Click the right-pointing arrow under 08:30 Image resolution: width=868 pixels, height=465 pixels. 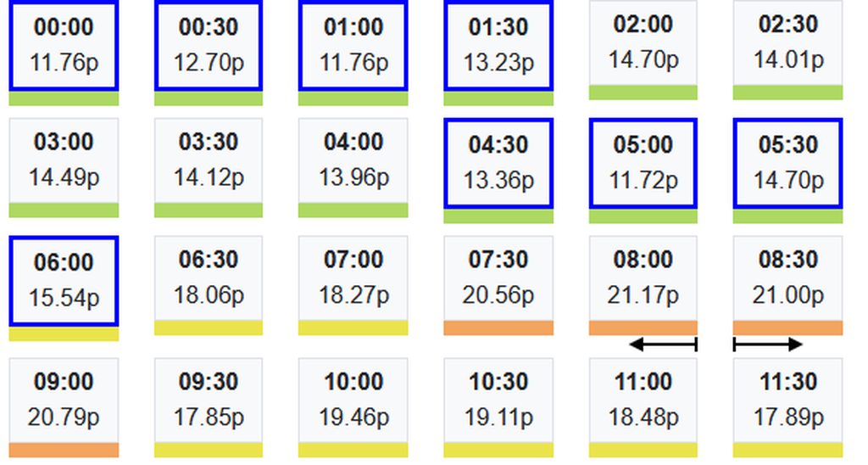(x=768, y=344)
